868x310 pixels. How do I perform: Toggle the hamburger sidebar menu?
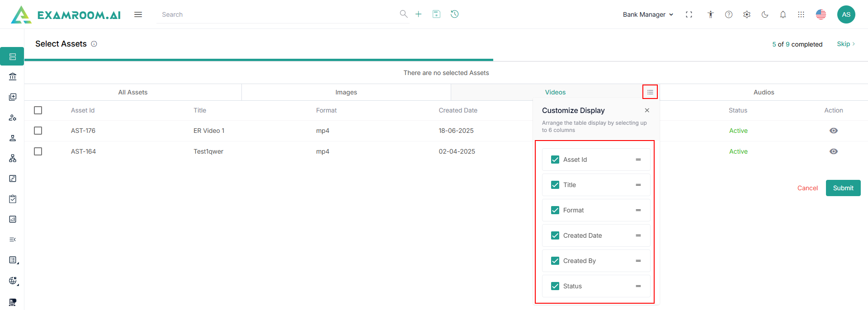(138, 14)
